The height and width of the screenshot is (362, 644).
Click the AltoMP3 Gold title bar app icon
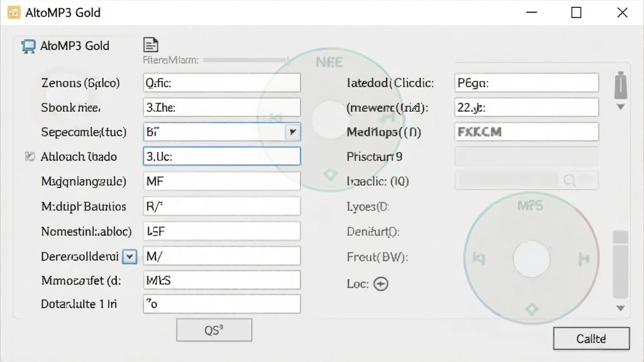coord(14,13)
